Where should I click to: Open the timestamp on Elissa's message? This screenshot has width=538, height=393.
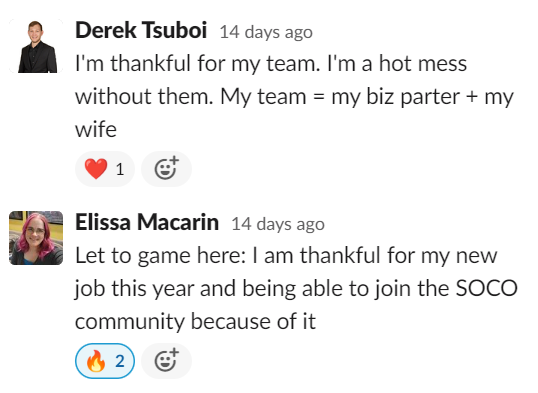point(278,224)
